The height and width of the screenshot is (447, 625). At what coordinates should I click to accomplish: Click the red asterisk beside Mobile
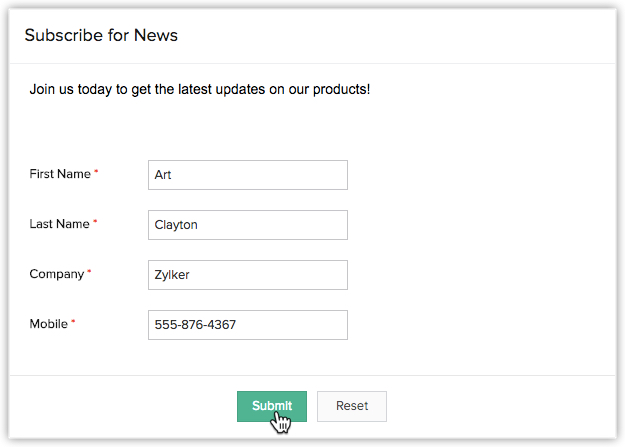click(x=73, y=321)
